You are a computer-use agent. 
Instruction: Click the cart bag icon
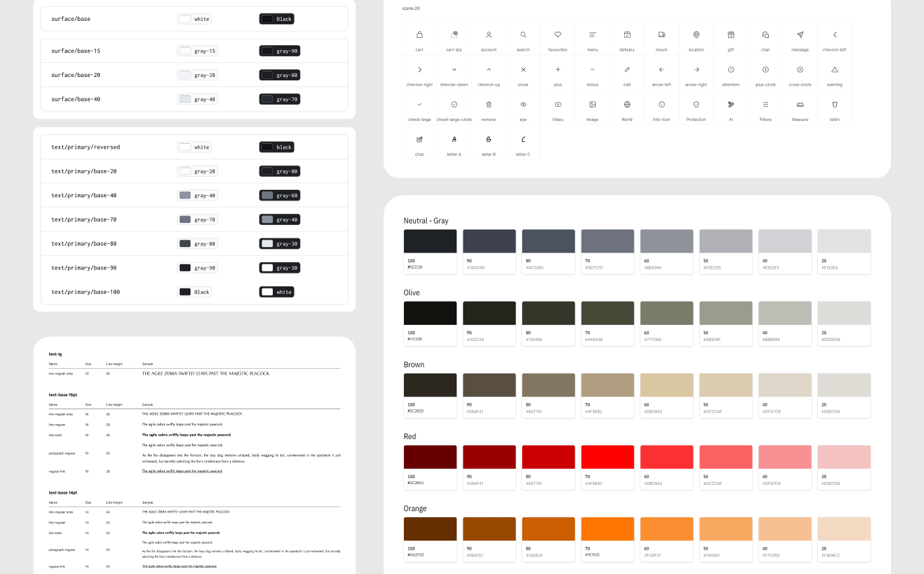coord(419,34)
